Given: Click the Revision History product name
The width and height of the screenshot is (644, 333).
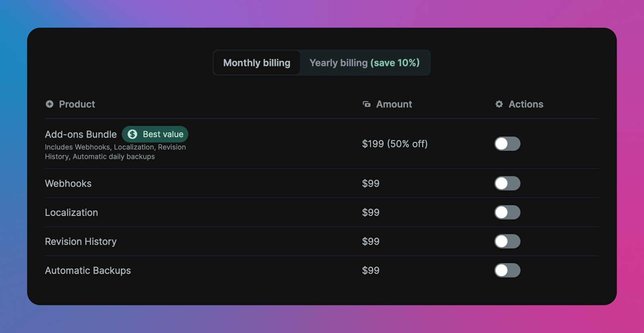Looking at the screenshot, I should [x=81, y=242].
